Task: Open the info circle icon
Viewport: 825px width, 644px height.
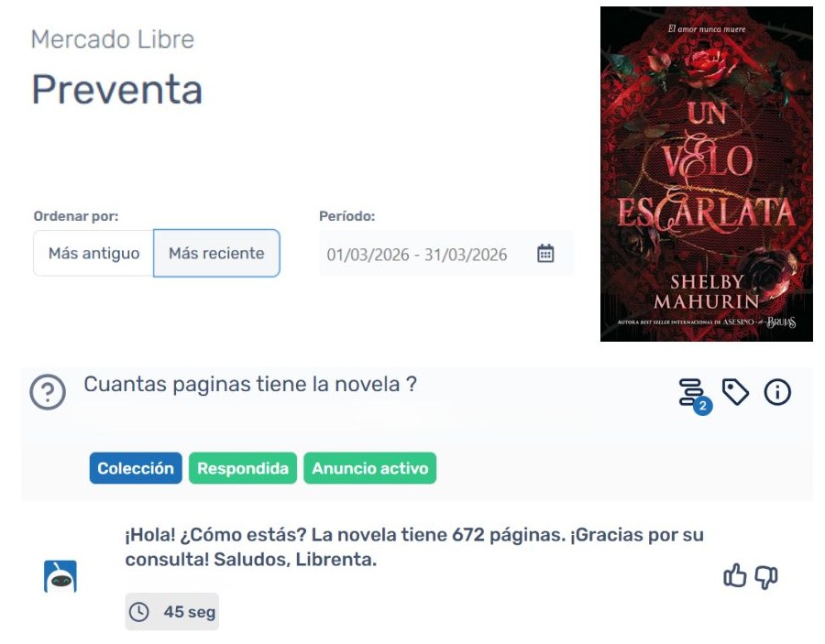Action: tap(777, 392)
